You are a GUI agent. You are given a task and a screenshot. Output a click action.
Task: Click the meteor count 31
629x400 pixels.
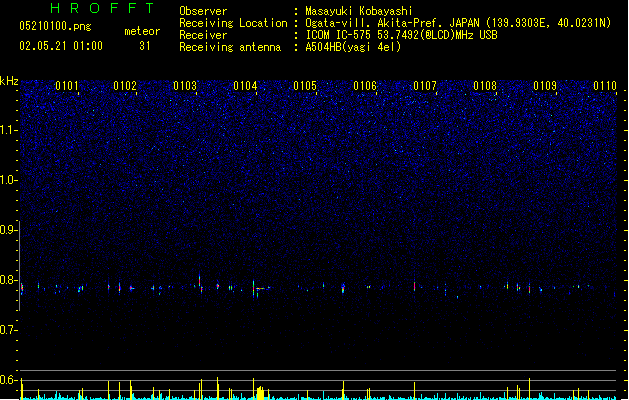coord(145,46)
